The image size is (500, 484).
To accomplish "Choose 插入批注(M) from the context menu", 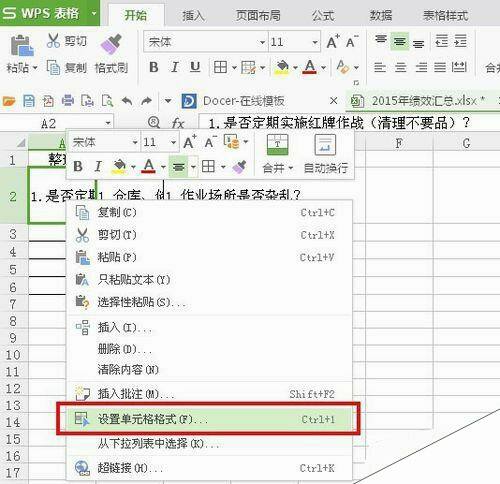I will point(210,394).
